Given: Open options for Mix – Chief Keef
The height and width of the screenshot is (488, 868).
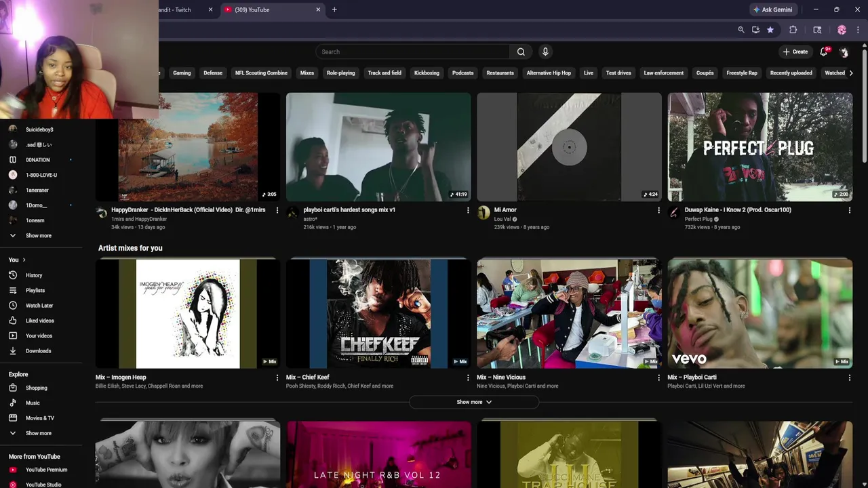Looking at the screenshot, I should tap(467, 378).
